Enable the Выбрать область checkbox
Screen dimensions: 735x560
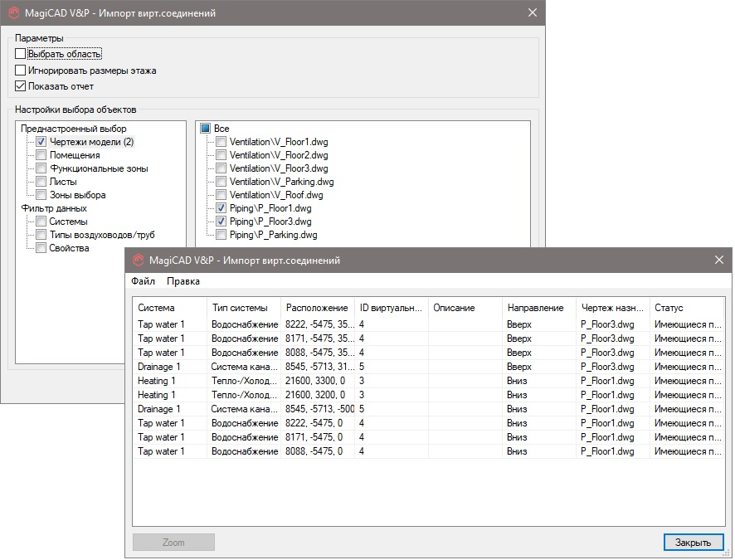[x=21, y=54]
